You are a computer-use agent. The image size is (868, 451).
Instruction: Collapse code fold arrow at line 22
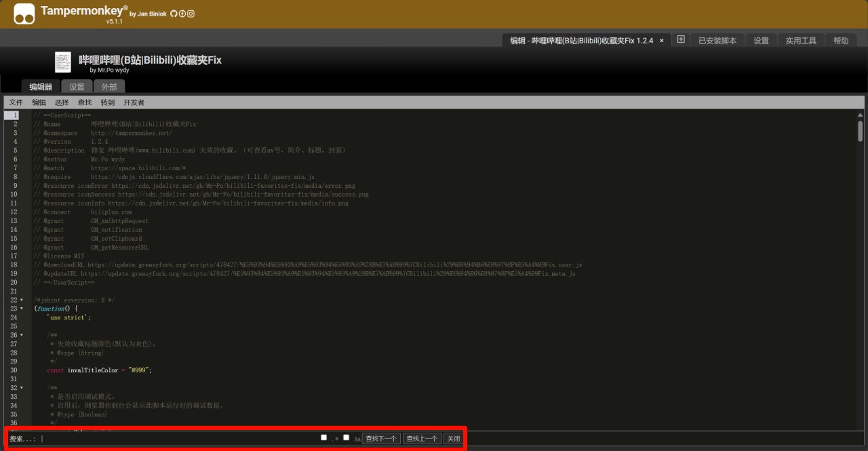pos(22,300)
